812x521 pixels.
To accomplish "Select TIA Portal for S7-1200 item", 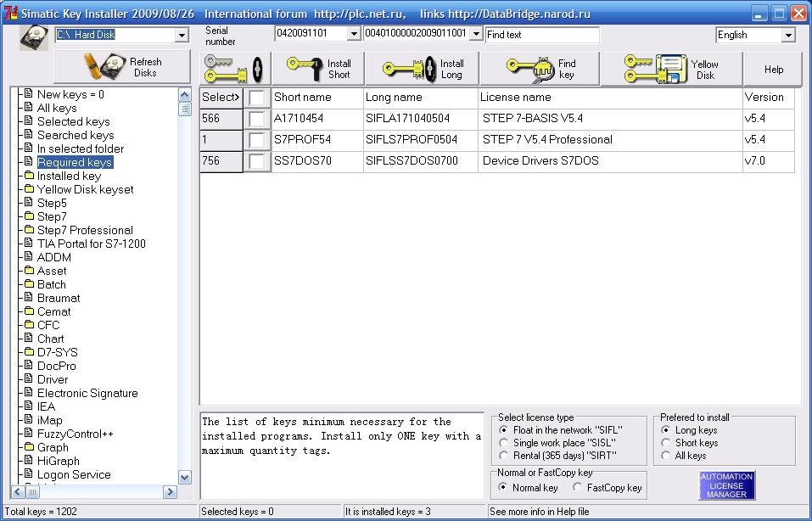I will point(91,244).
